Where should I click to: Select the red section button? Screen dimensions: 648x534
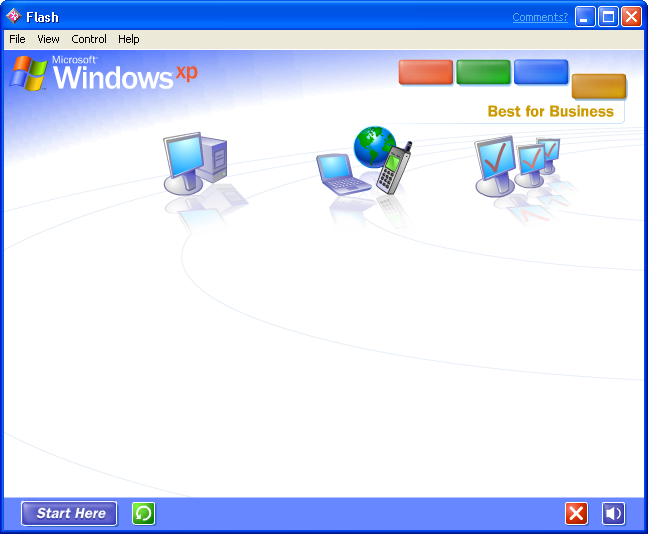(x=426, y=72)
